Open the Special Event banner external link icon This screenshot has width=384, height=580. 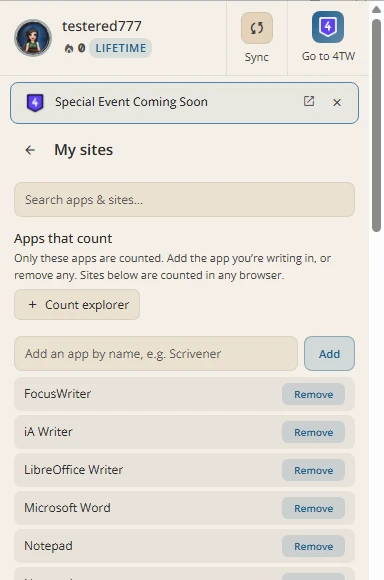tap(309, 101)
